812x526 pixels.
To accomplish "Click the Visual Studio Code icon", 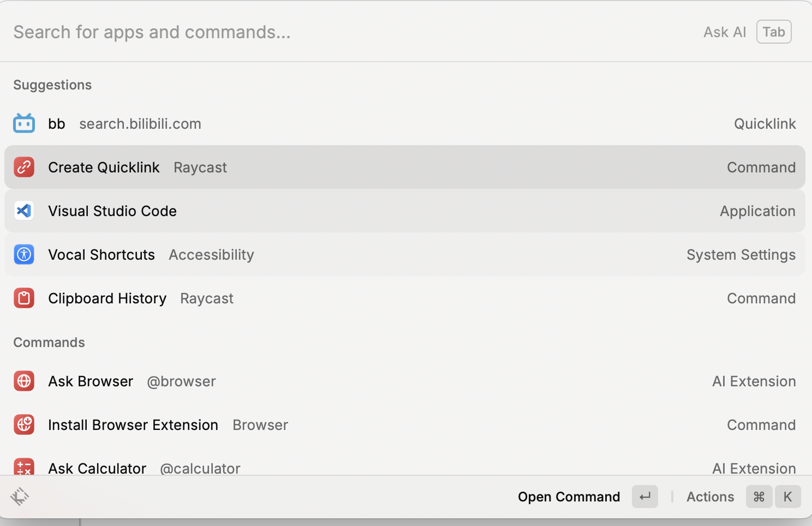I will click(x=24, y=211).
